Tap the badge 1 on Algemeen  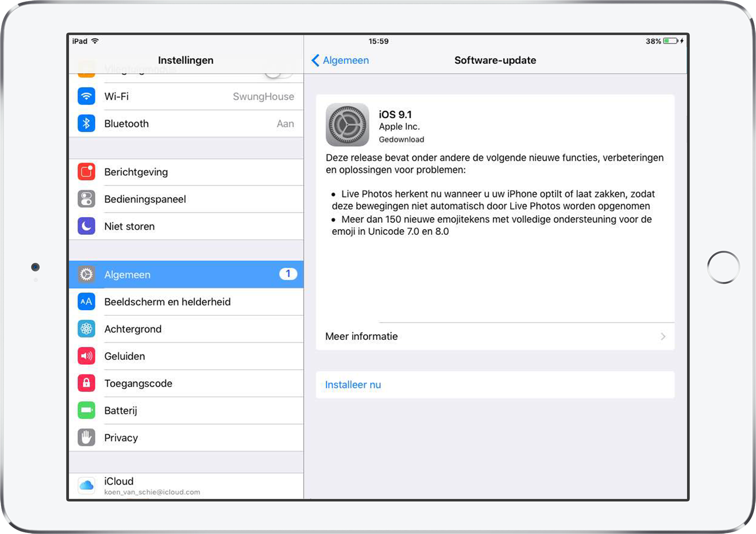[288, 274]
